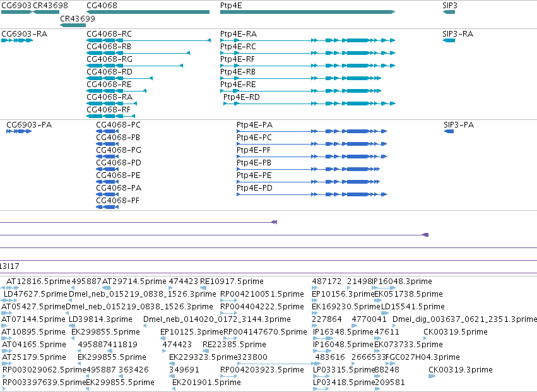Choose protein CG4068-PA
Viewport: 537px width, 392px height.
click(119, 188)
